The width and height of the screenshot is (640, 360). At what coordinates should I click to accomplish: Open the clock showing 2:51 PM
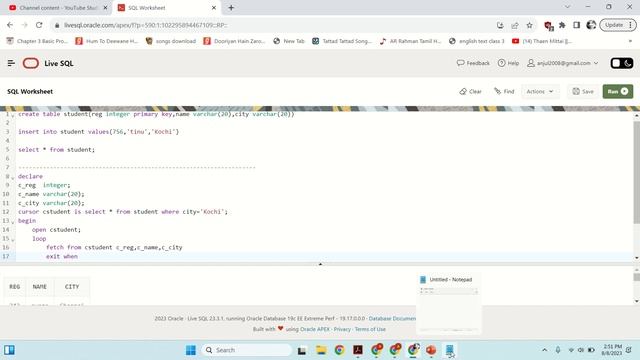(611, 350)
